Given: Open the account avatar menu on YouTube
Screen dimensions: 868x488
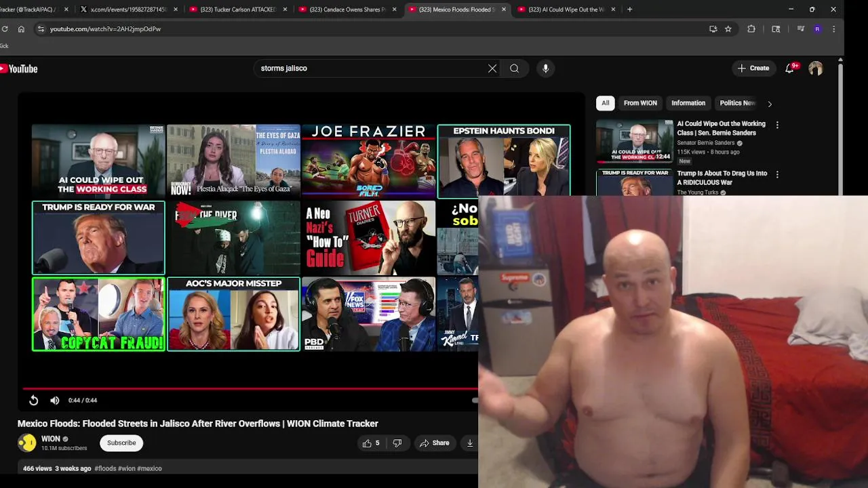Looking at the screenshot, I should [x=816, y=68].
